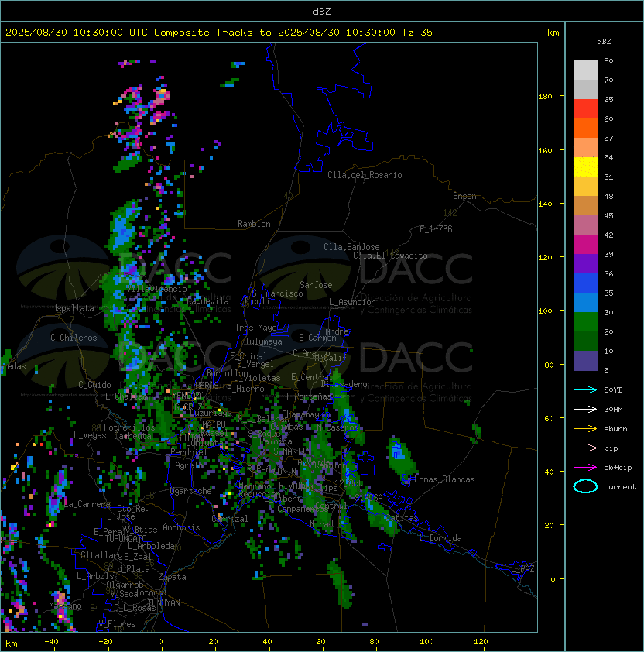Click the Anchoris map label
The height and width of the screenshot is (652, 644).
click(181, 527)
